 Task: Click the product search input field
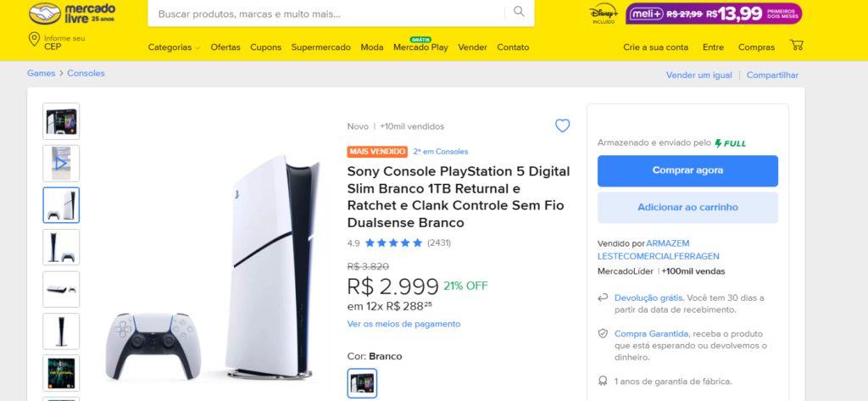pos(331,14)
